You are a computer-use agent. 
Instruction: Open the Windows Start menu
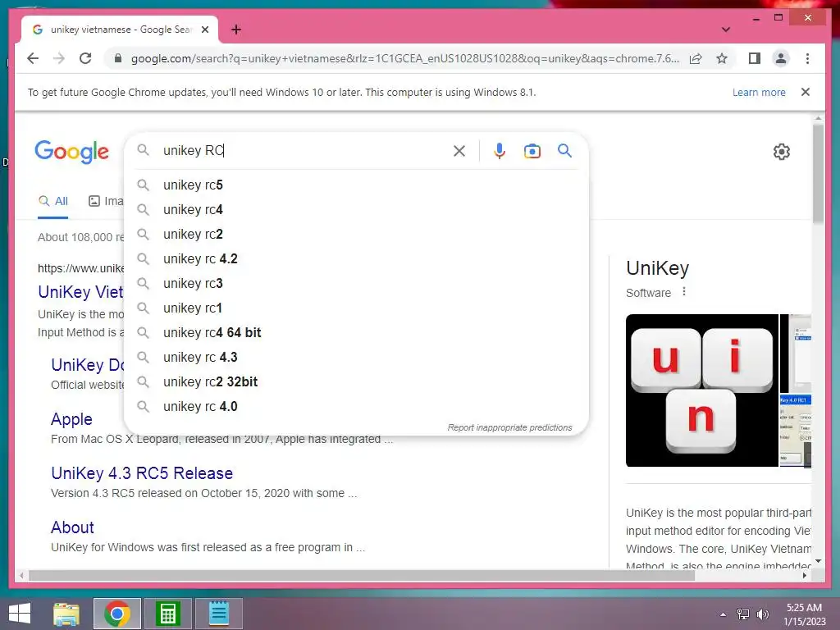20,614
